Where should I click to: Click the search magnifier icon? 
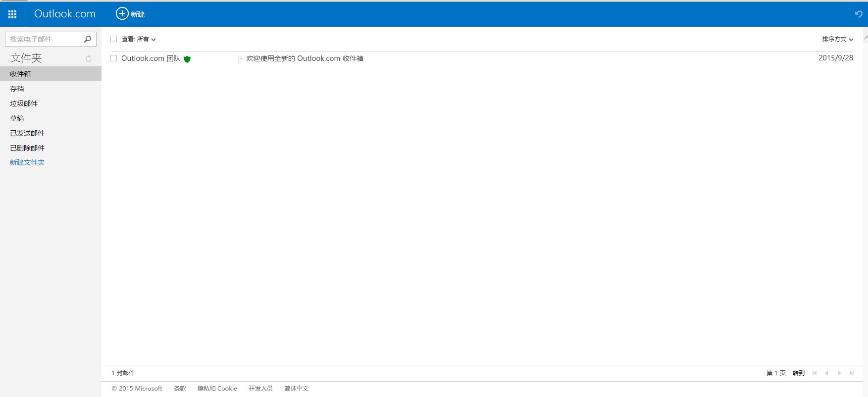[x=88, y=39]
